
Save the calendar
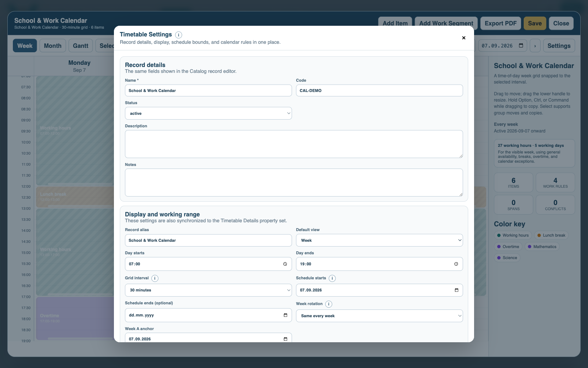[535, 23]
